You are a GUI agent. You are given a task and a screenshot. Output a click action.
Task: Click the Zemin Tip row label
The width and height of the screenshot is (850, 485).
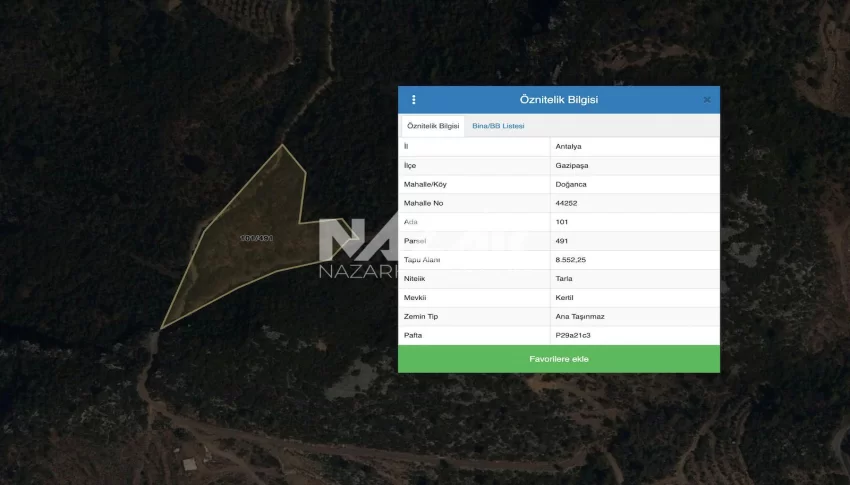click(421, 316)
